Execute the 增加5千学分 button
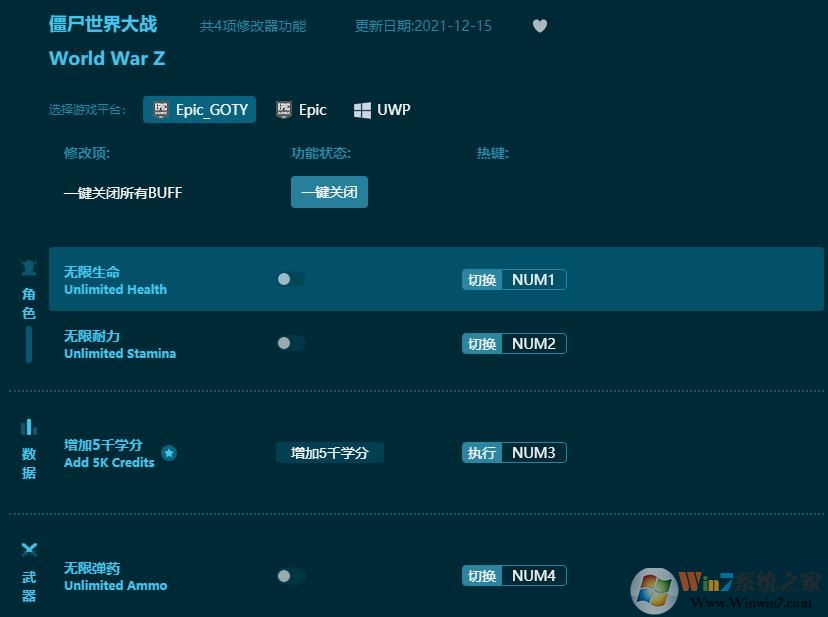828x617 pixels. pyautogui.click(x=330, y=452)
